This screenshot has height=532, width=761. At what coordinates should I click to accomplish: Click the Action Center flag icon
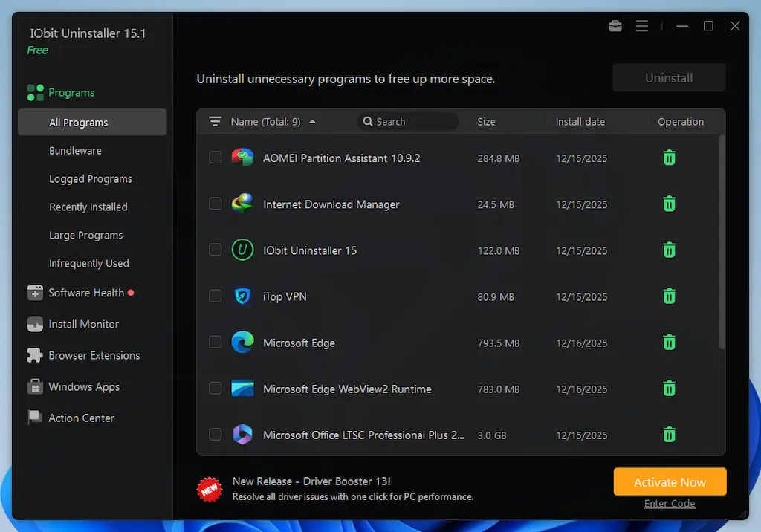coord(35,418)
